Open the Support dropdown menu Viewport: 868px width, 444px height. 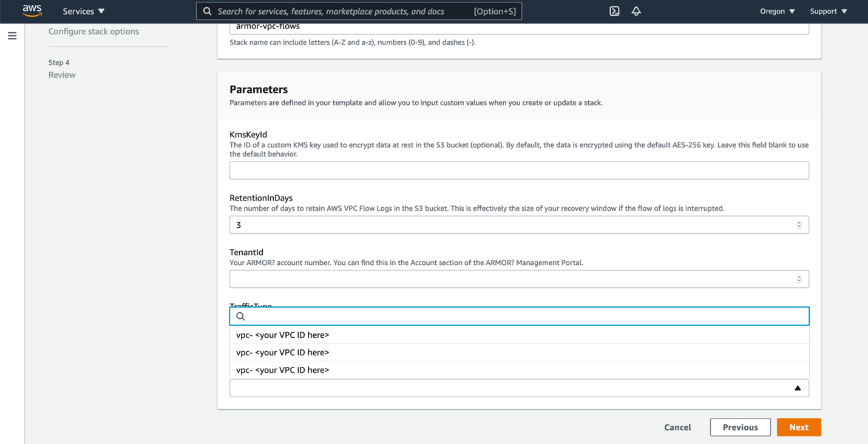tap(828, 12)
